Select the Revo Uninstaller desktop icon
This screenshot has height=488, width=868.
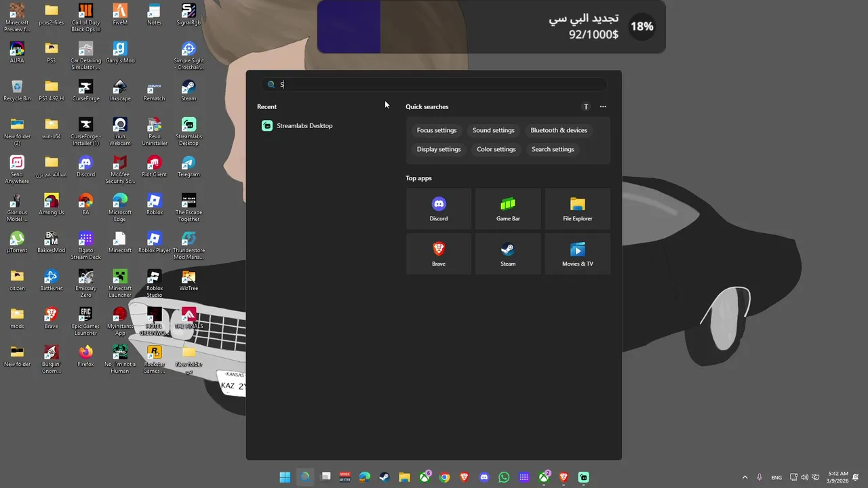click(154, 131)
